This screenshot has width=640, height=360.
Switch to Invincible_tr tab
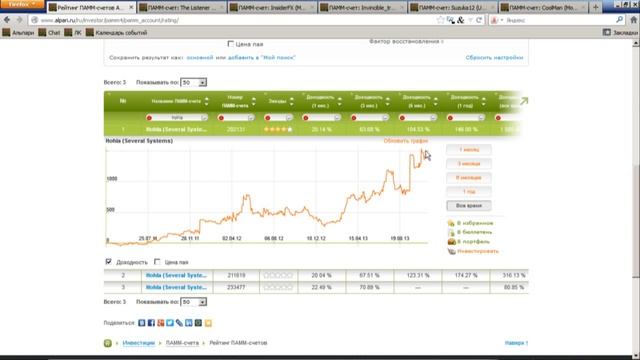363,7
